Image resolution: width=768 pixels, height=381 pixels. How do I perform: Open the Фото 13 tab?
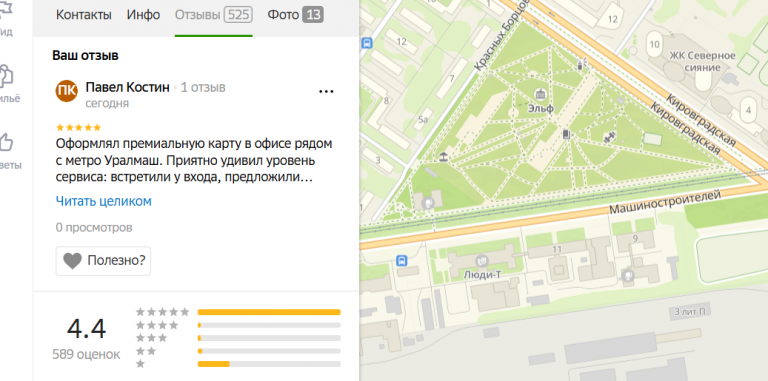point(295,15)
